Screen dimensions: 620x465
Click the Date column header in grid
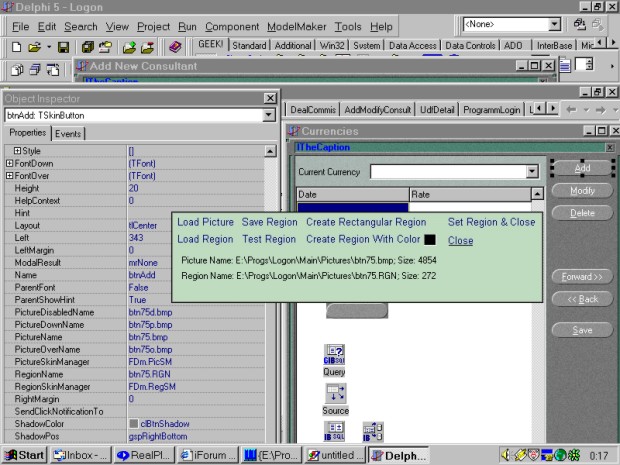(x=353, y=195)
